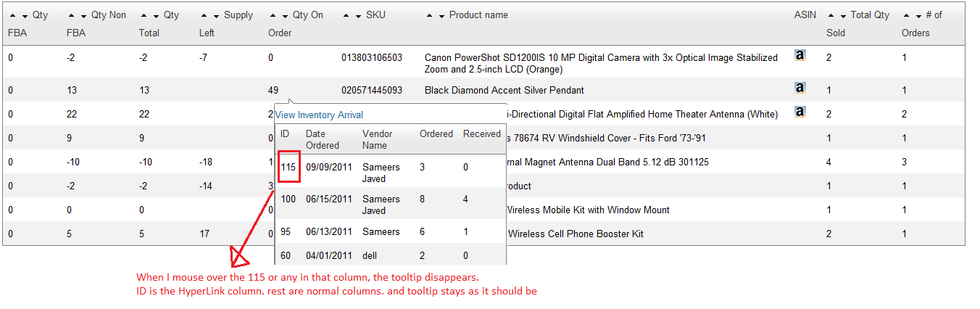Sort SKU column descending using down arrow

click(x=359, y=15)
